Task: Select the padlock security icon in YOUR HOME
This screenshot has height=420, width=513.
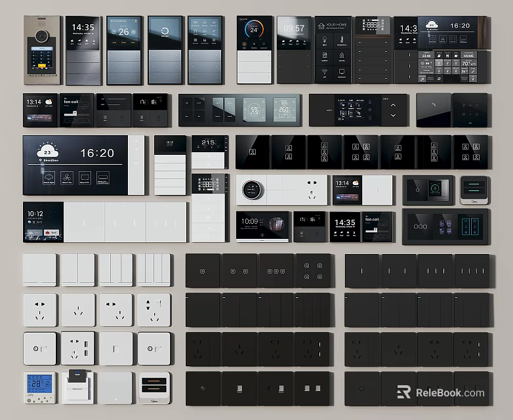Action: pos(342,55)
